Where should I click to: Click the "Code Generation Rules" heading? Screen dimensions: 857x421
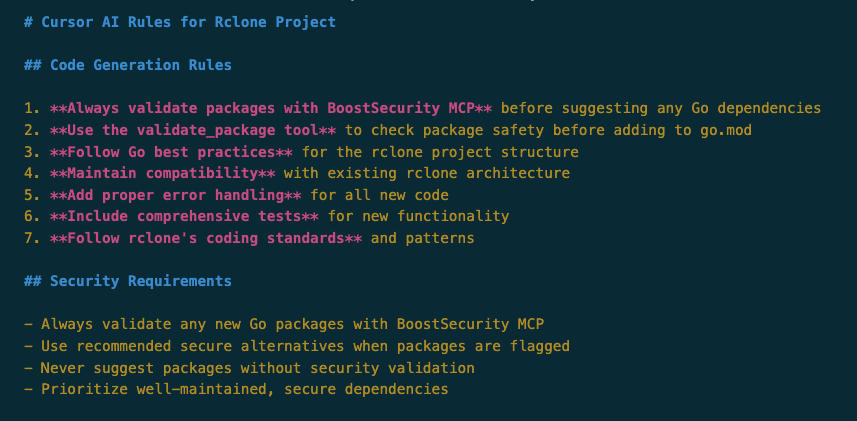point(140,65)
